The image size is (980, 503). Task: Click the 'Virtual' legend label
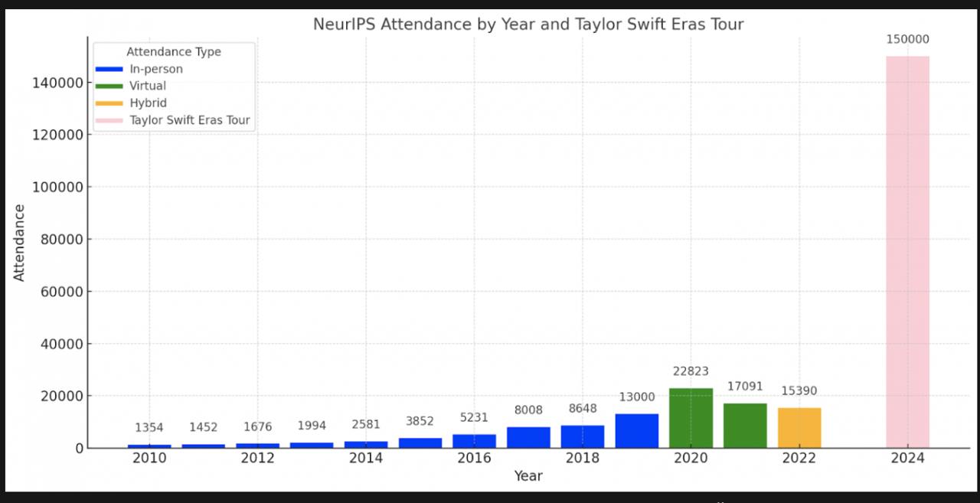[x=148, y=86]
